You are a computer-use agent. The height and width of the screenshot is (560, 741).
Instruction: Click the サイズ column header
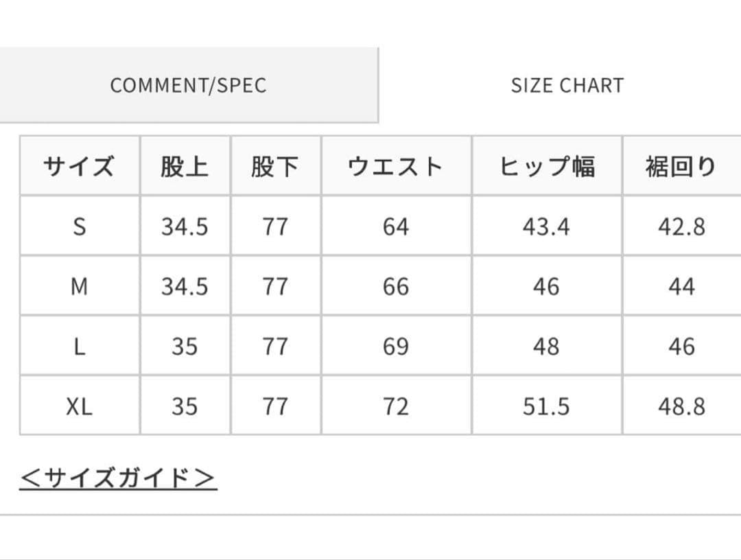coord(80,165)
